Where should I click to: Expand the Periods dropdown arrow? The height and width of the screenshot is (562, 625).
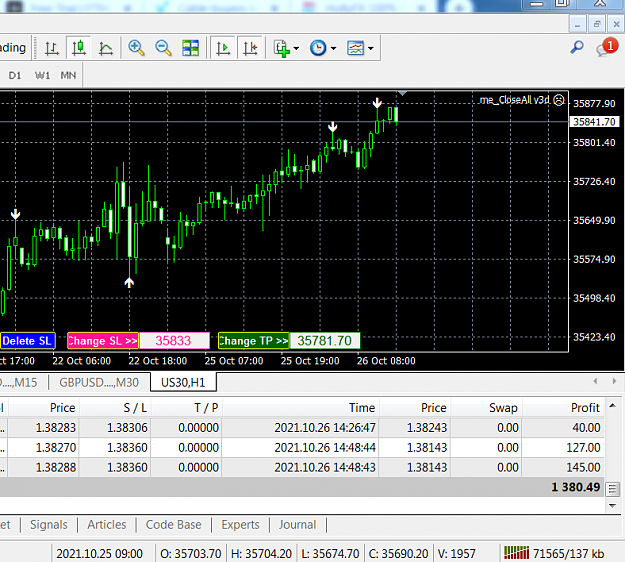tap(334, 49)
